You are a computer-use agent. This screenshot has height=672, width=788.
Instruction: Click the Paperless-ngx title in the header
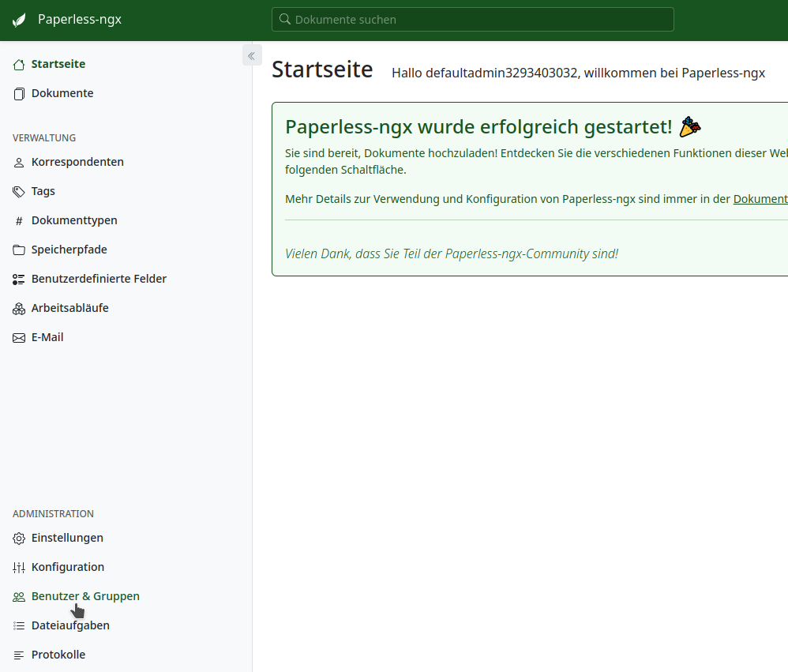click(80, 20)
